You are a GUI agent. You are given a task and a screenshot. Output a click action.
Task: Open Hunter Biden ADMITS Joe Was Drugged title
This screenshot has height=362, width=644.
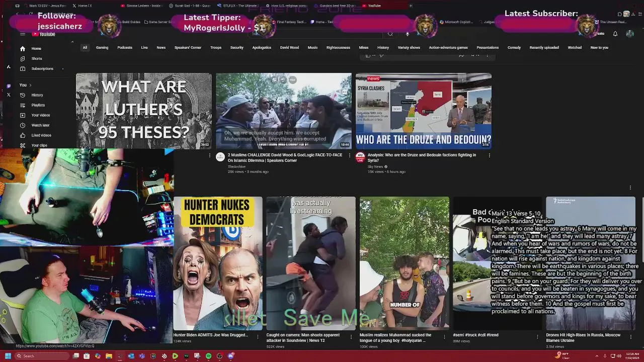[211, 335]
